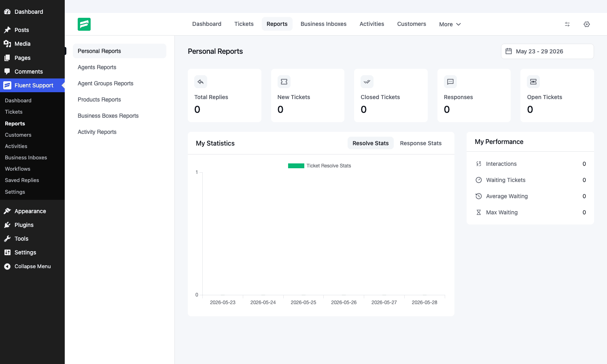The width and height of the screenshot is (607, 364).
Task: Toggle the Ticket Resolve Stats legend swatch
Action: point(296,166)
